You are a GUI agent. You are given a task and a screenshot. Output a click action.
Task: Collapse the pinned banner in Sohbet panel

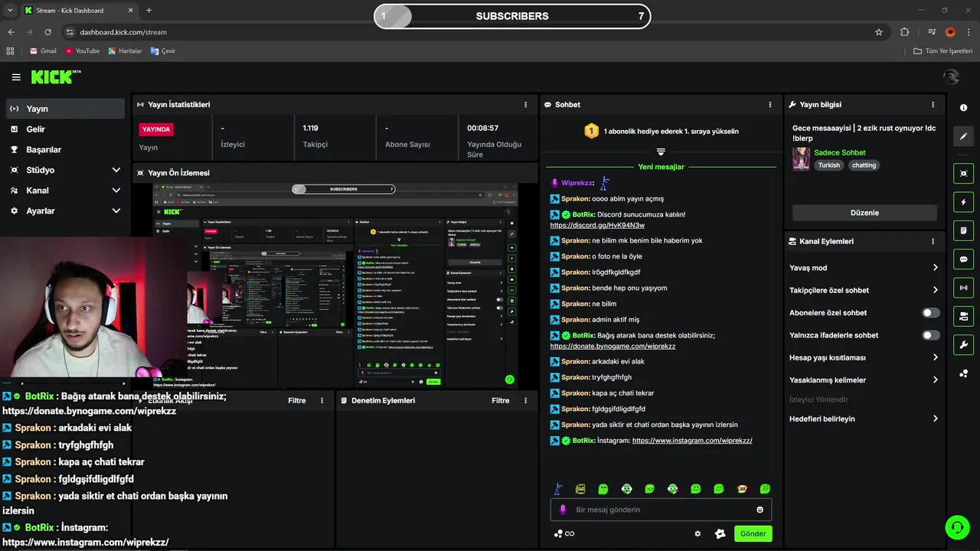click(661, 152)
